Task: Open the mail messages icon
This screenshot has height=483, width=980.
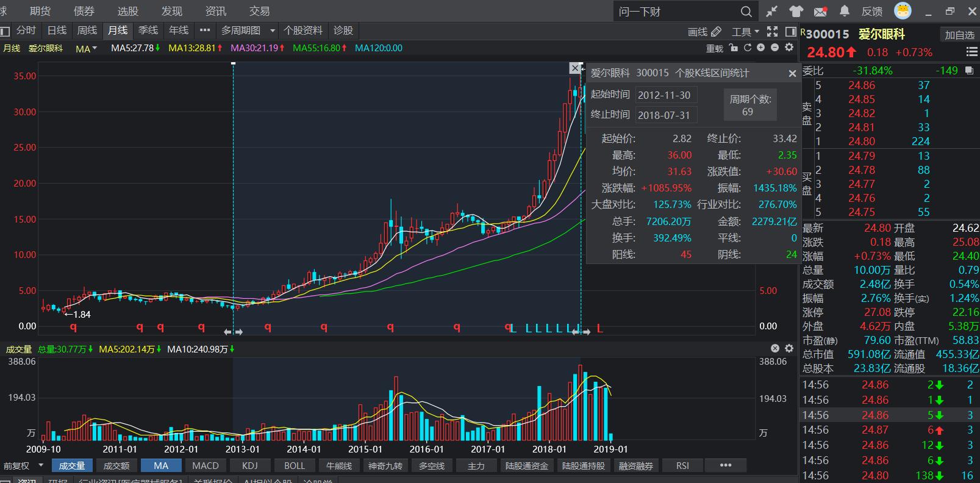Action: click(x=820, y=11)
